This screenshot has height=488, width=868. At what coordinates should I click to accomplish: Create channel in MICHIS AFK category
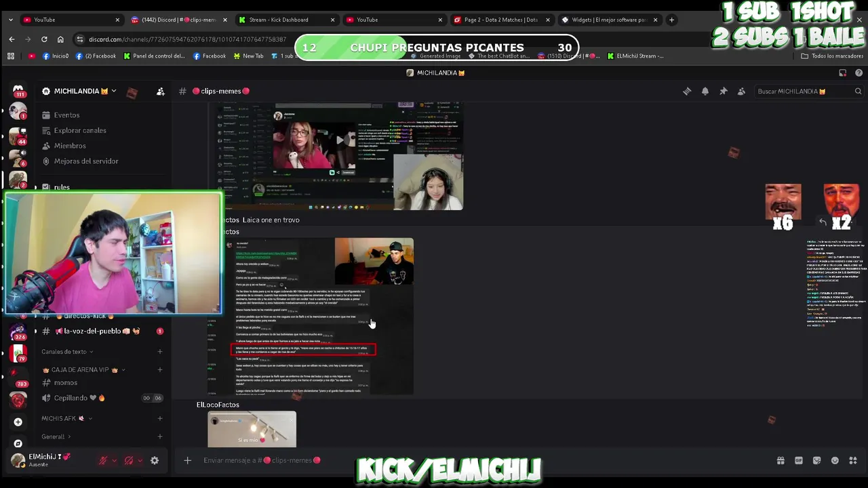pyautogui.click(x=160, y=419)
